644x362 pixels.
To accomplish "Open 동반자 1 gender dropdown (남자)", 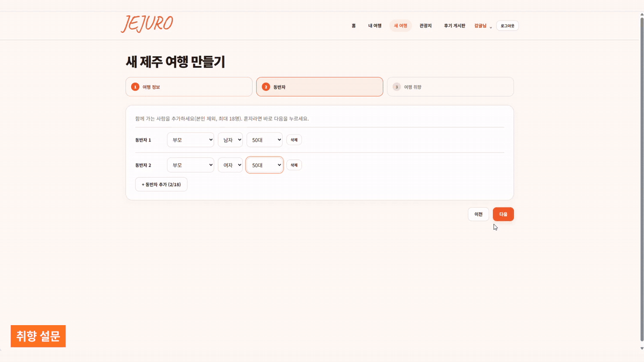I will click(x=230, y=140).
